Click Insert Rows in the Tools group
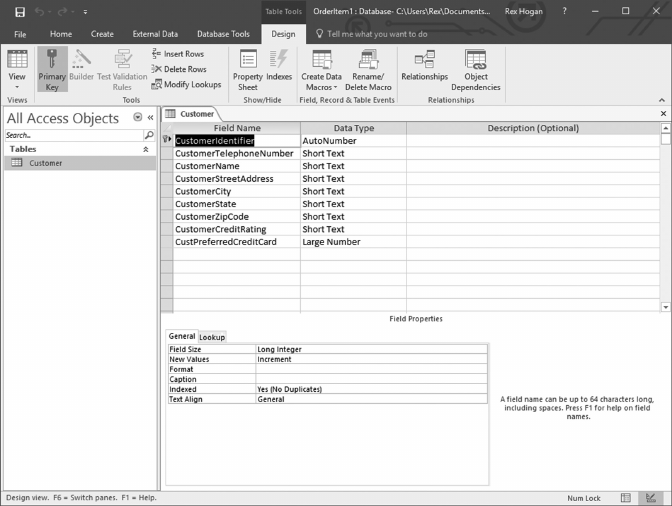Screen dimensions: 672x506 point(178,54)
